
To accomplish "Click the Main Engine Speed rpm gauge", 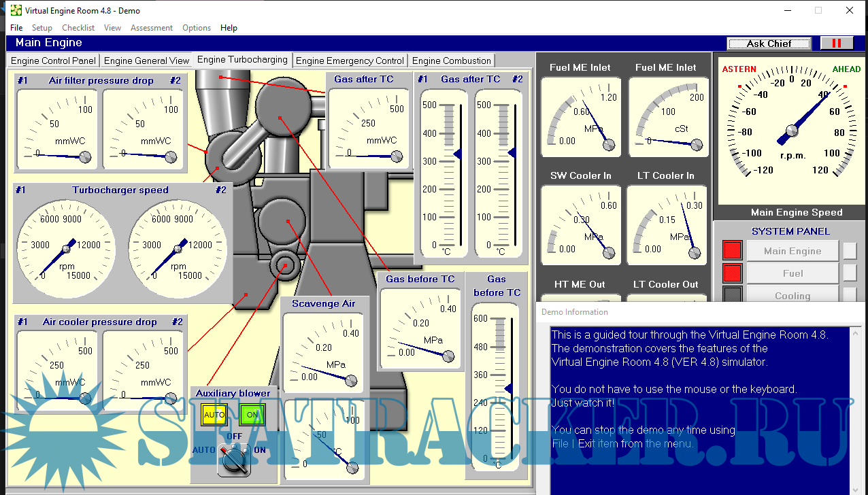I will click(792, 131).
